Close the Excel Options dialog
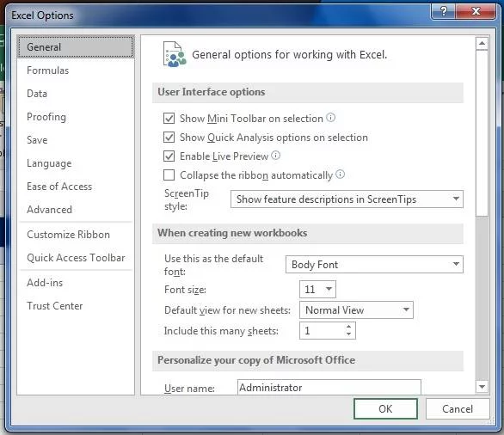Image resolution: width=504 pixels, height=435 pixels. tap(476, 12)
